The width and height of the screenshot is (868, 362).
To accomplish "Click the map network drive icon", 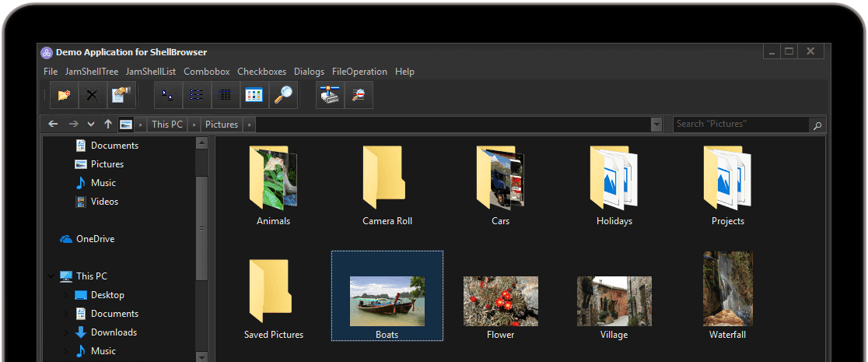I will click(331, 95).
